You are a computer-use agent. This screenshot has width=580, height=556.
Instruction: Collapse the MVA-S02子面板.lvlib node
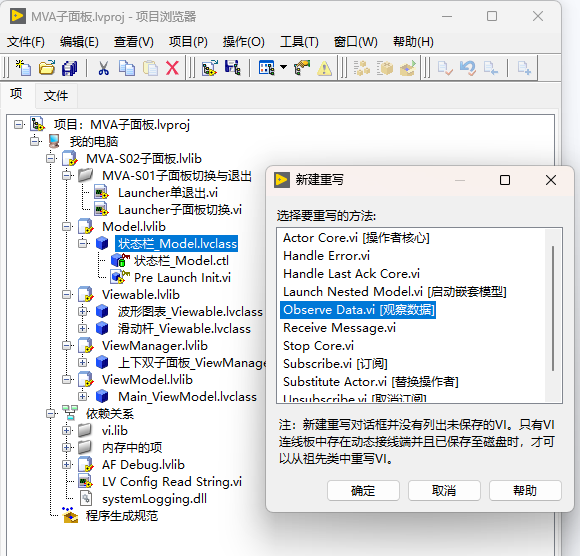point(51,159)
